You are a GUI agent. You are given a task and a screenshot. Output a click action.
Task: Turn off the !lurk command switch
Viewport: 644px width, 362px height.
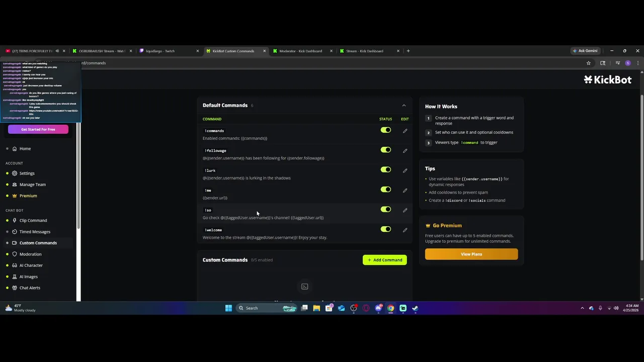pos(386,170)
